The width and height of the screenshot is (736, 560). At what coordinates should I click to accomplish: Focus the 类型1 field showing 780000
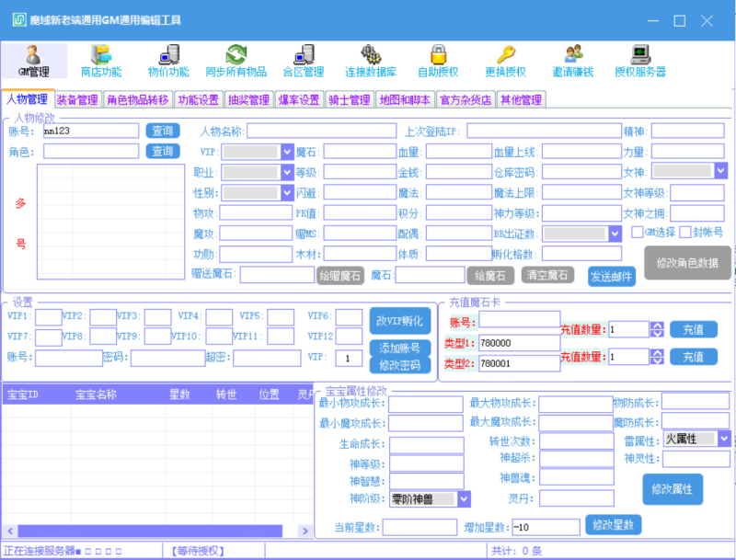point(519,343)
